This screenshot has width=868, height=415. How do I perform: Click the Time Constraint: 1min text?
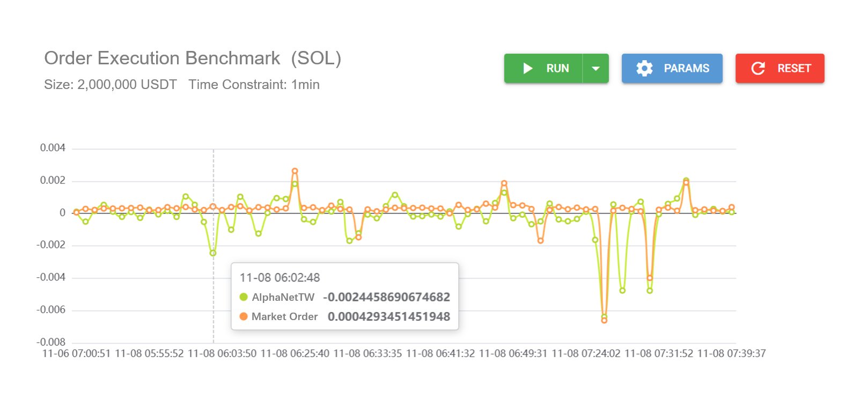254,85
